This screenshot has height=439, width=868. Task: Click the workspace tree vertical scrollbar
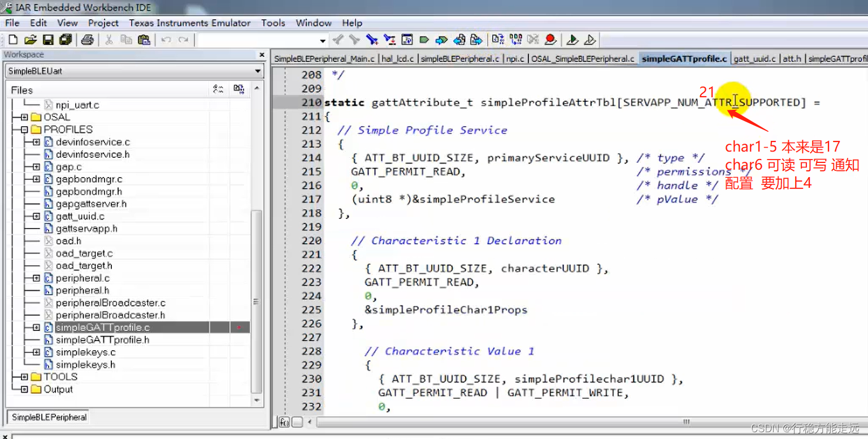pyautogui.click(x=256, y=301)
